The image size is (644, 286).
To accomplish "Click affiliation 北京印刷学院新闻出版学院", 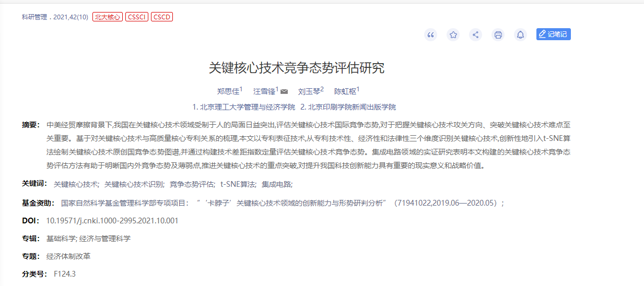I will [x=352, y=107].
